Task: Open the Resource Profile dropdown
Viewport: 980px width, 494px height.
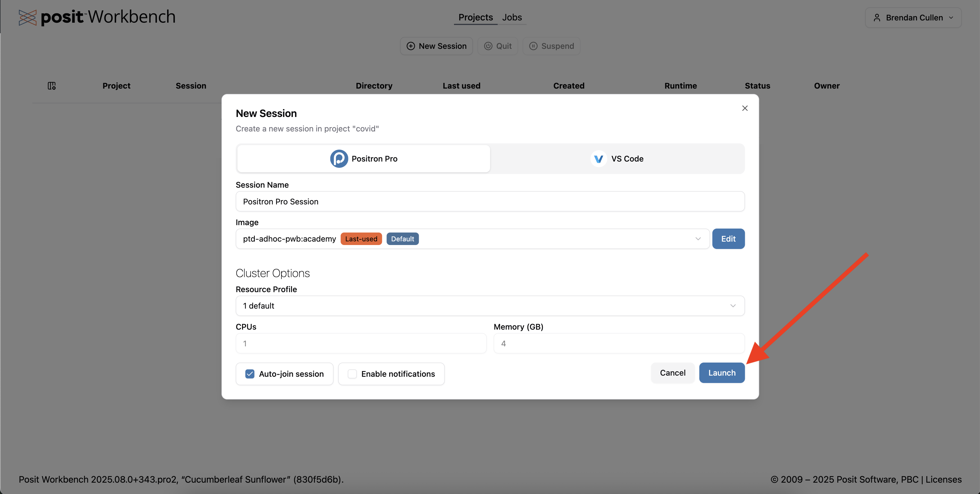Action: [x=490, y=305]
